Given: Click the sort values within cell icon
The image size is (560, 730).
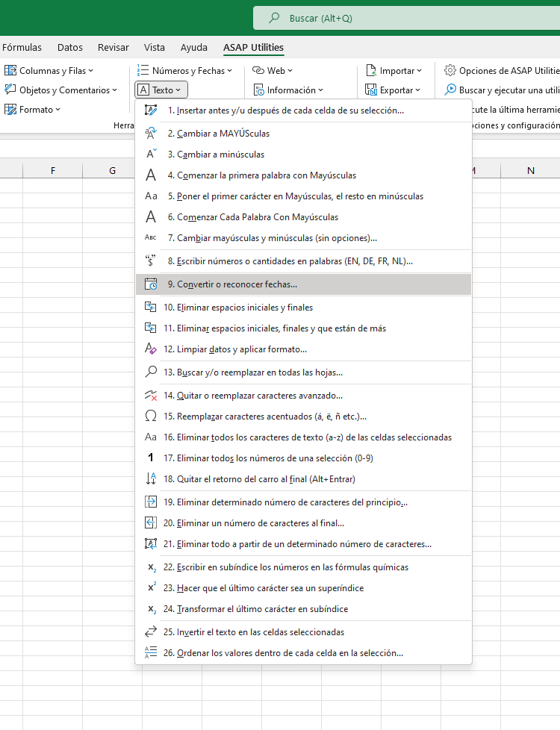Looking at the screenshot, I should click(x=151, y=652).
